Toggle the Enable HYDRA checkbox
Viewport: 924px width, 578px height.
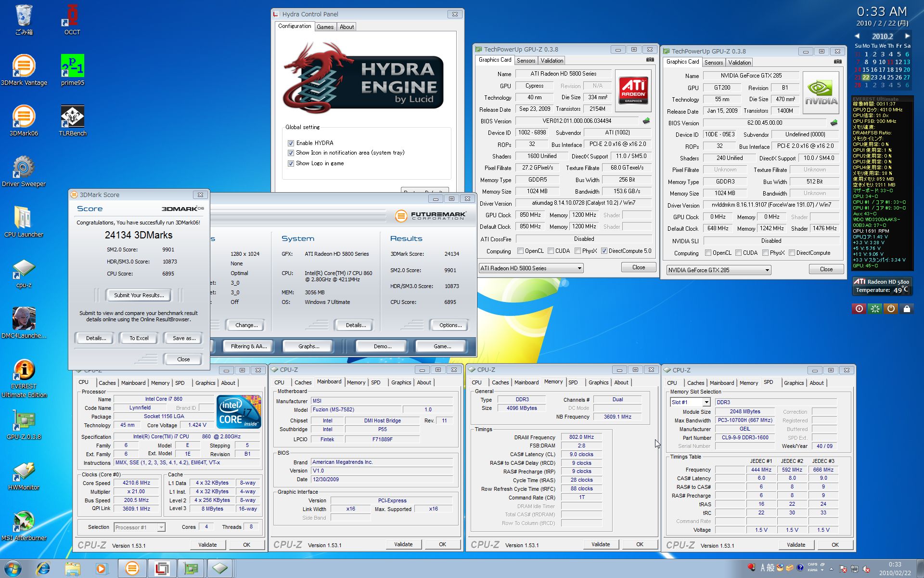pos(291,143)
